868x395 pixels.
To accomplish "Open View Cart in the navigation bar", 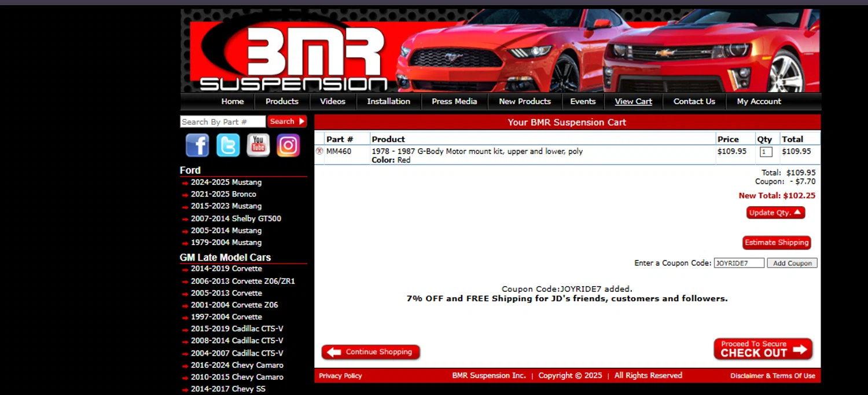I will [633, 101].
